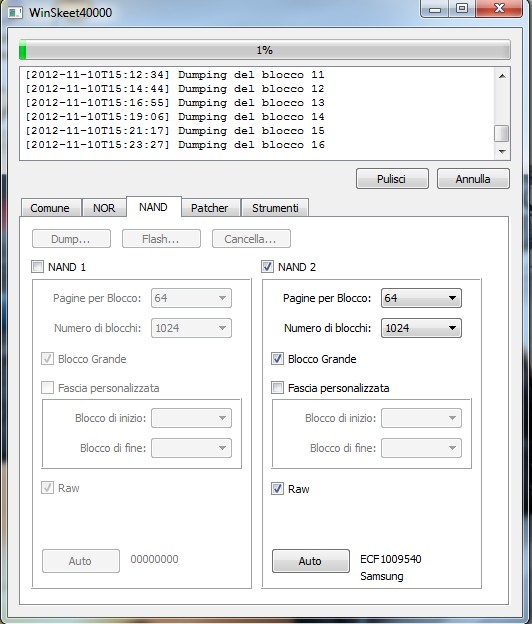Image resolution: width=532 pixels, height=624 pixels.
Task: Uncheck the NAND 2 checkbox
Action: pyautogui.click(x=267, y=267)
